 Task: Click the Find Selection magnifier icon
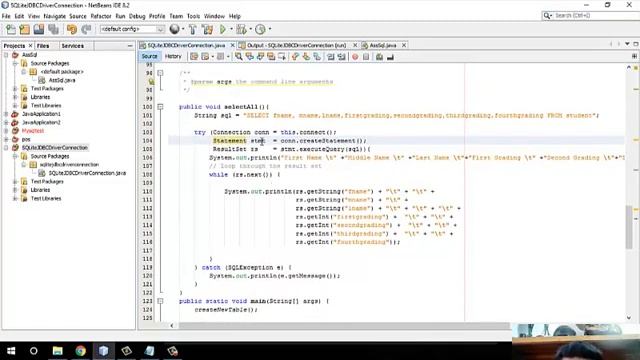pyautogui.click(x=239, y=57)
